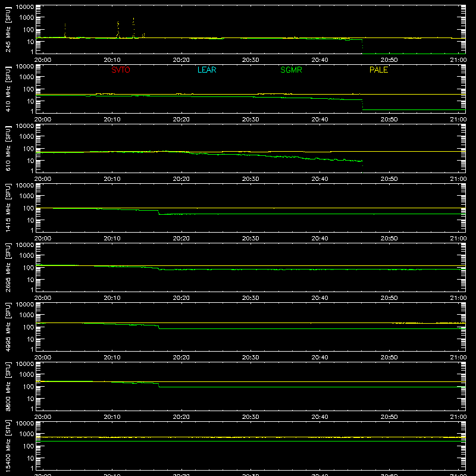
Task: Click the 20:50 time label under 245 MHz plot
Action: click(x=389, y=60)
